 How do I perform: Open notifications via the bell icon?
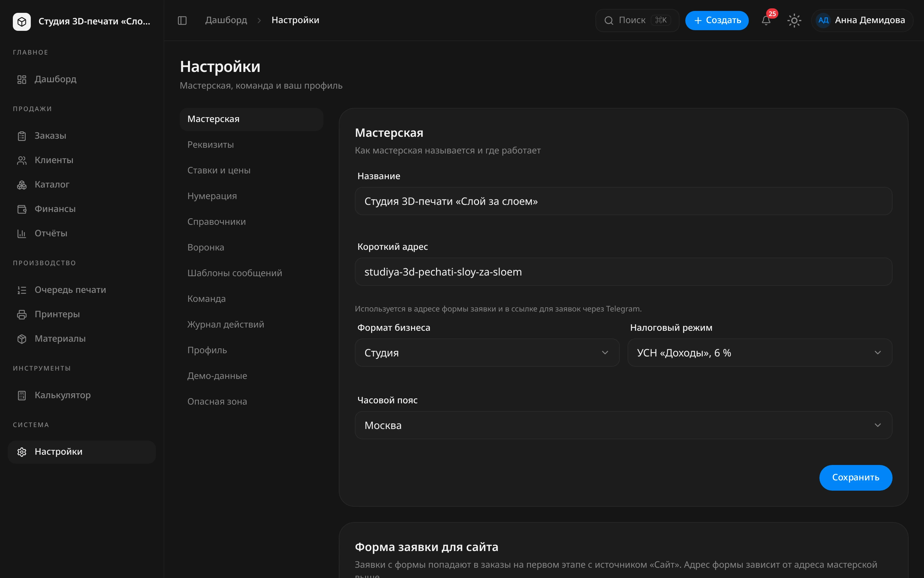click(x=766, y=21)
